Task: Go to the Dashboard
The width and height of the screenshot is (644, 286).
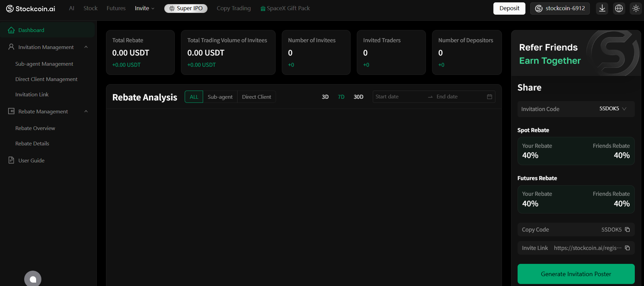Action: 48,30
